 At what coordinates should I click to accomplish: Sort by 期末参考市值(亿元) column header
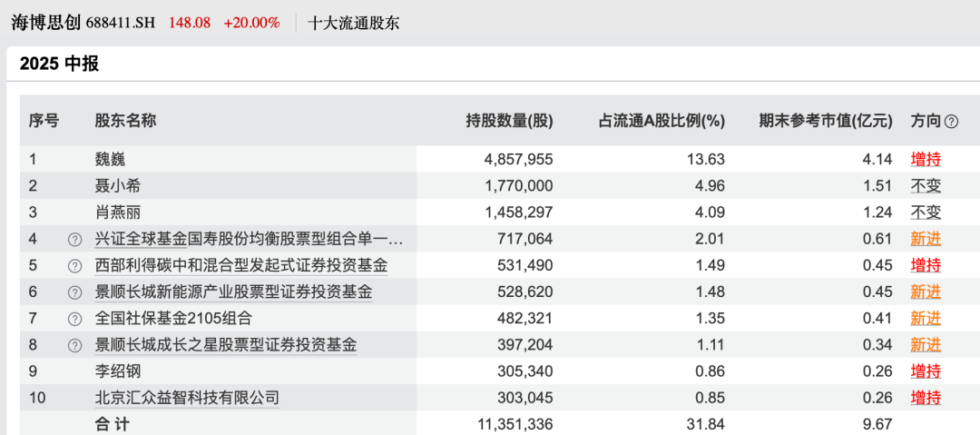tap(826, 121)
